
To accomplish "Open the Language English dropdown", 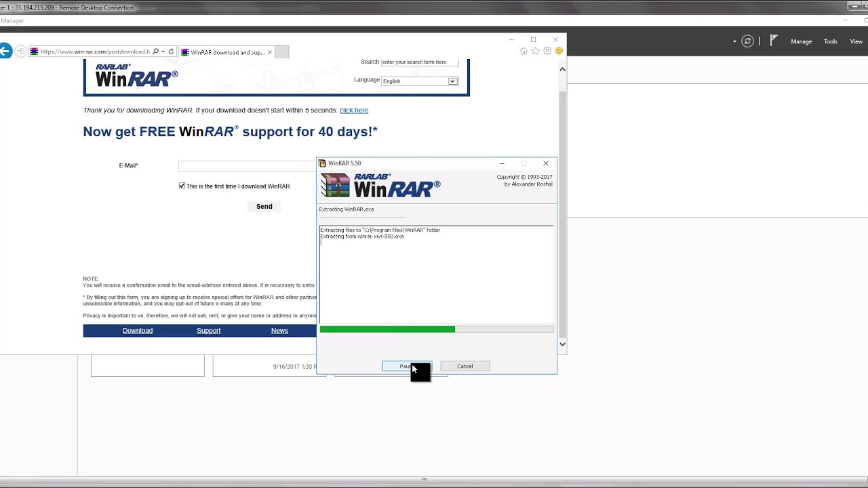I will 420,81.
